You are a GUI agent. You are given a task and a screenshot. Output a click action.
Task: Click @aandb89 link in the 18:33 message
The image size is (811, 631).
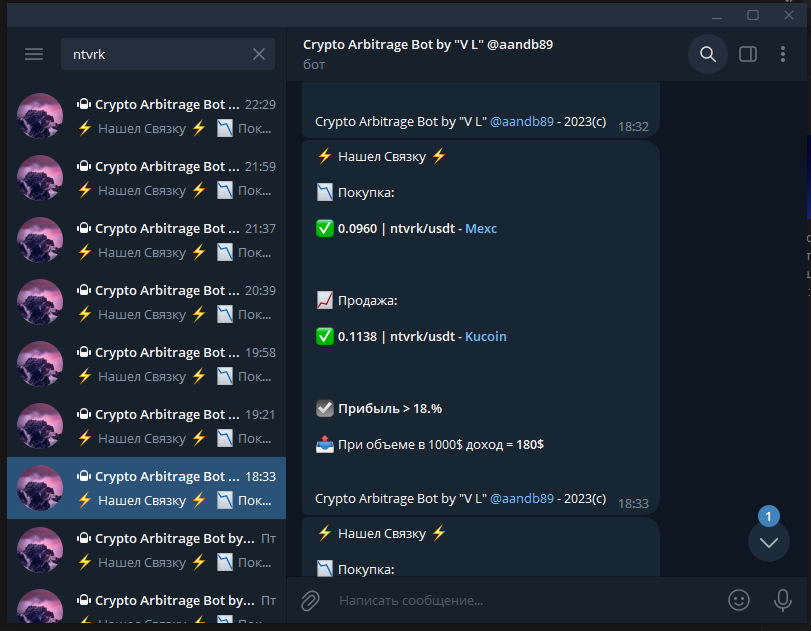pos(521,499)
